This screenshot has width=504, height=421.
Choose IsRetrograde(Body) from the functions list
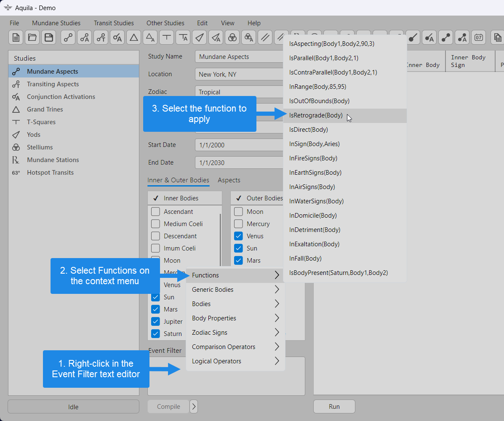[x=316, y=115]
